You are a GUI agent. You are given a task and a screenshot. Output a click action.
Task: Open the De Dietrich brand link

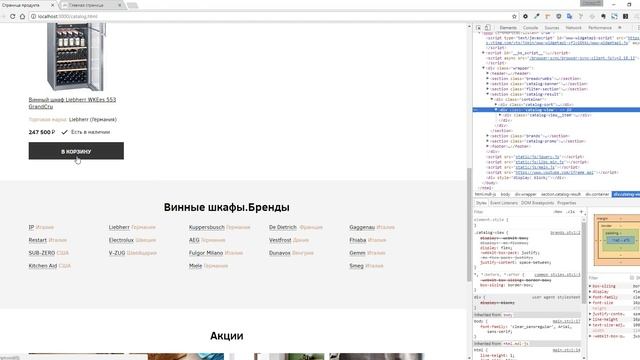click(282, 227)
